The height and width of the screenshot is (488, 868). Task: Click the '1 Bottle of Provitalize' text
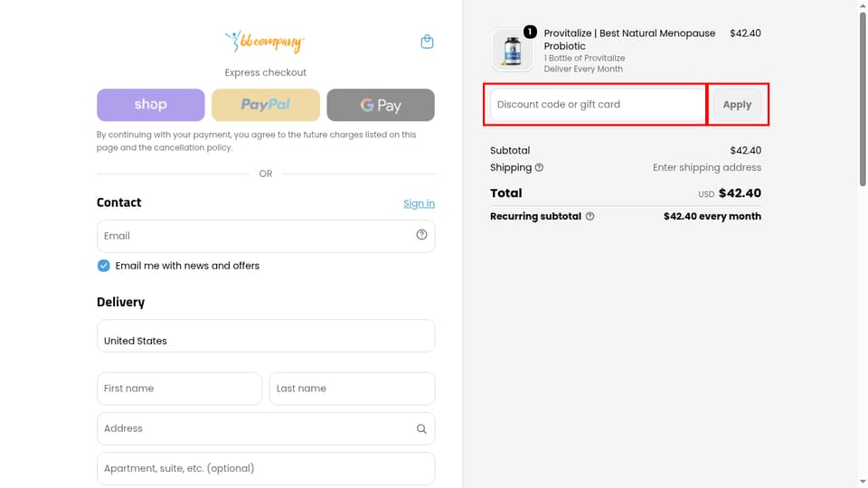(x=584, y=58)
